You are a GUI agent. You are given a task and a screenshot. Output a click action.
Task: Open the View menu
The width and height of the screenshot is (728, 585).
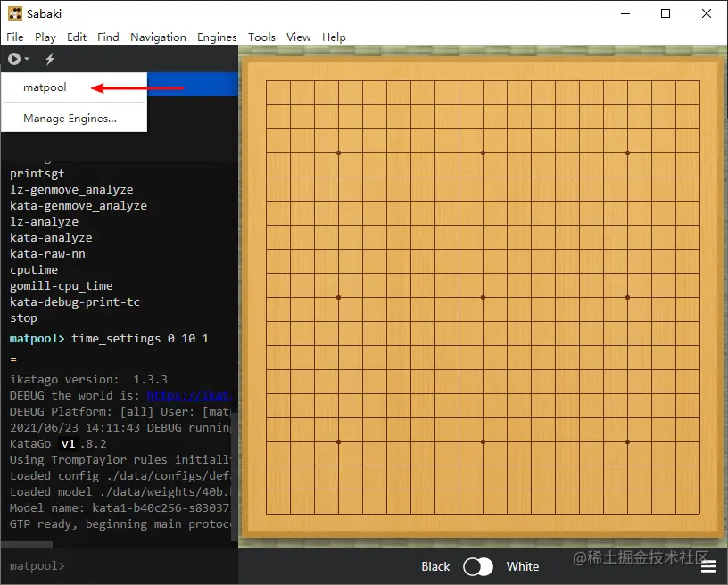pos(298,37)
